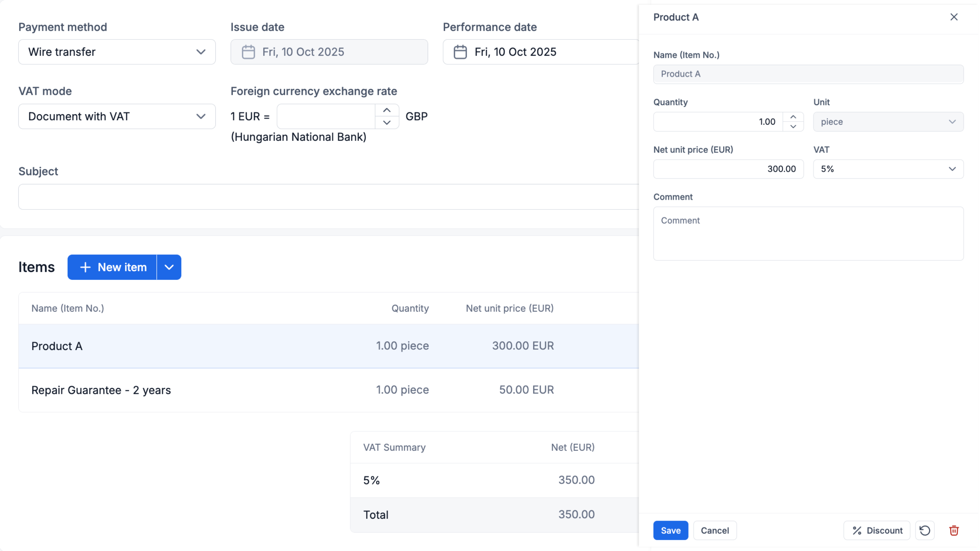Increase exchange rate with up arrow
980x551 pixels.
(x=387, y=110)
